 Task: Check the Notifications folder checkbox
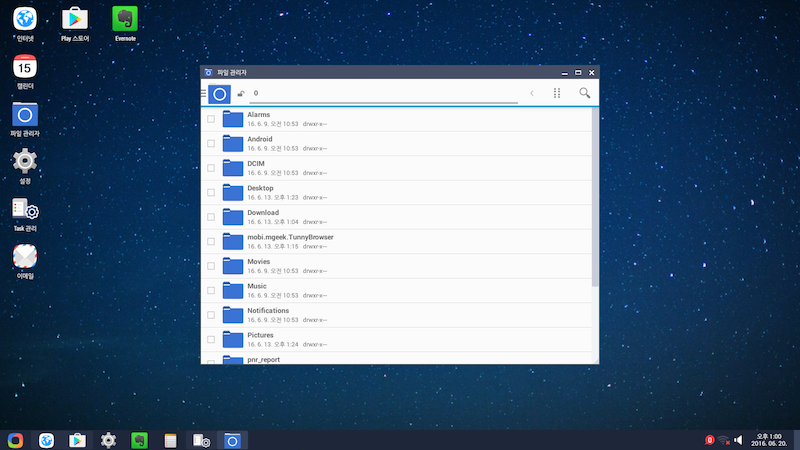[x=211, y=315]
